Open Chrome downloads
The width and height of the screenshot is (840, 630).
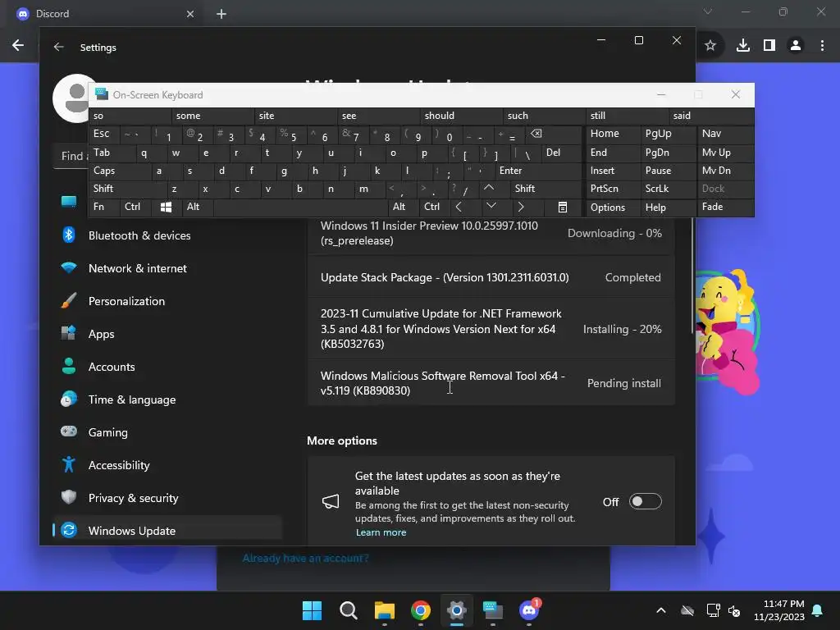[742, 46]
